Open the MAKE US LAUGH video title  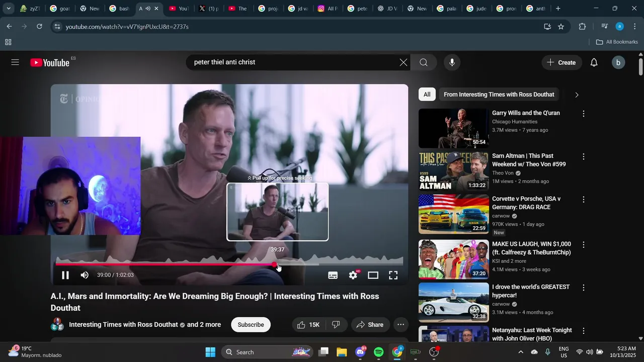coord(531,248)
